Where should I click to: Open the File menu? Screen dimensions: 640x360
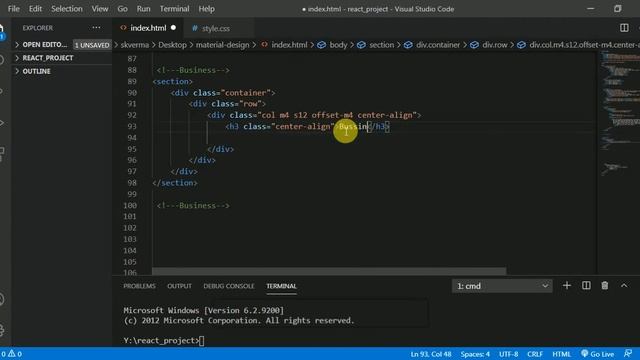coord(13,9)
